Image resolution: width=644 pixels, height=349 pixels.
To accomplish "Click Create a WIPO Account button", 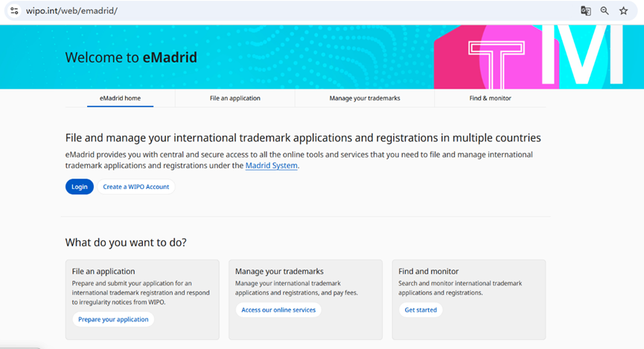I will (136, 187).
